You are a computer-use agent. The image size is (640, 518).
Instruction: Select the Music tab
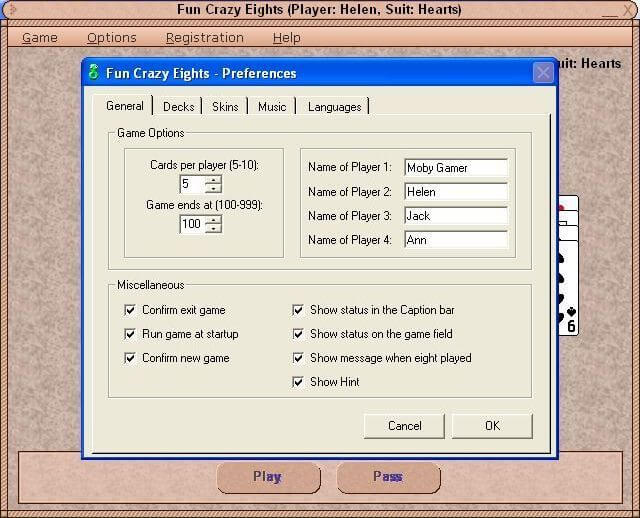point(272,107)
